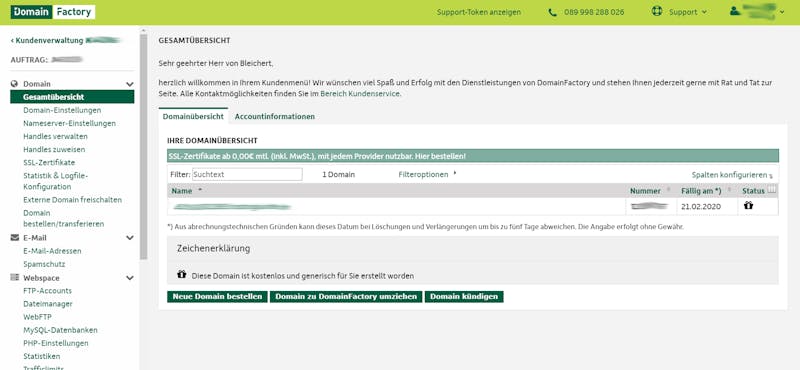Select the Domainübersicht tab
The width and height of the screenshot is (800, 370).
[x=193, y=116]
